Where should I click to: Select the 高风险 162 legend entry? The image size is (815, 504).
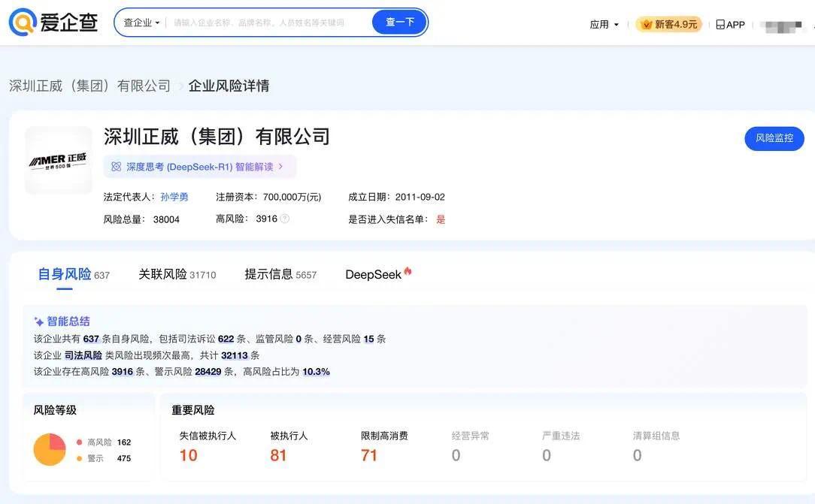[x=104, y=442]
